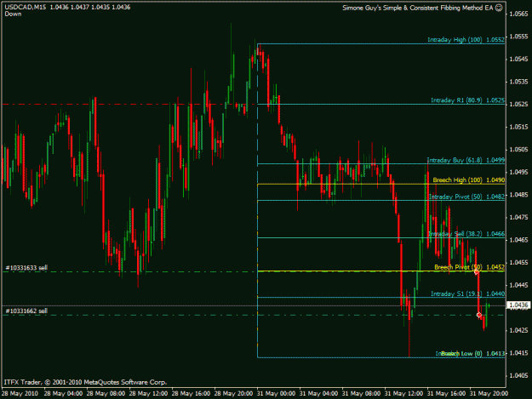Image resolution: width=532 pixels, height=399 pixels.
Task: Select the 'Intraday High (100) 1.0552' label
Action: [466, 40]
